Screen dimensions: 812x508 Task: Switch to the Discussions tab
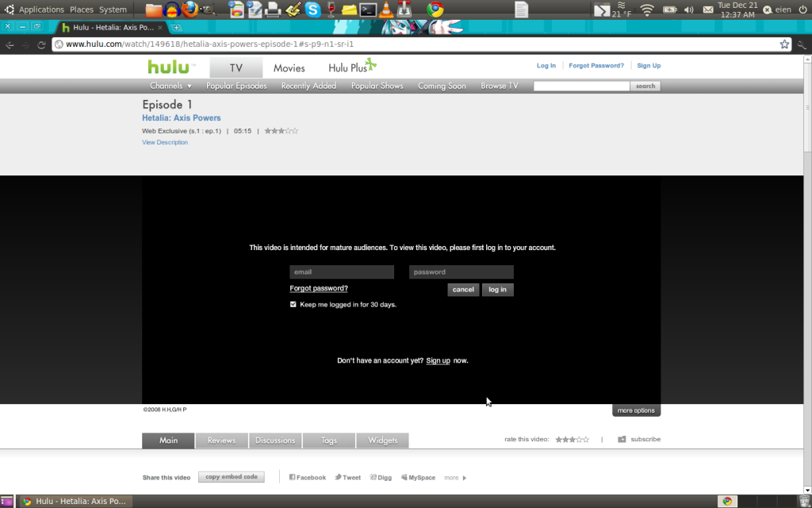[275, 440]
